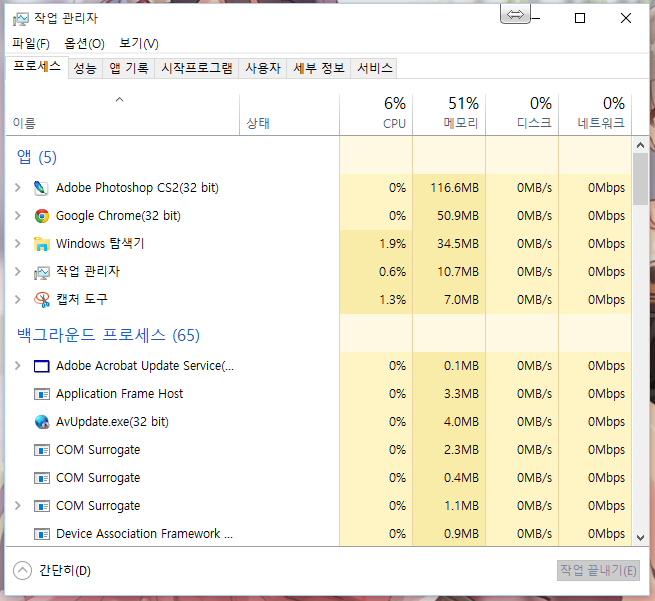This screenshot has height=601, width=655.
Task: Open the 파일(F) menu
Action: coord(30,43)
